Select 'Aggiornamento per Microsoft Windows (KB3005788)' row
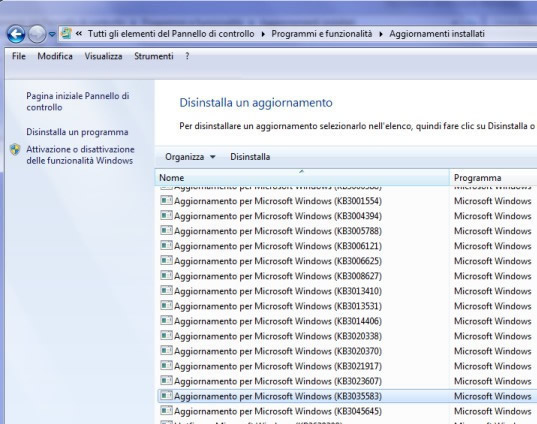 click(x=347, y=231)
